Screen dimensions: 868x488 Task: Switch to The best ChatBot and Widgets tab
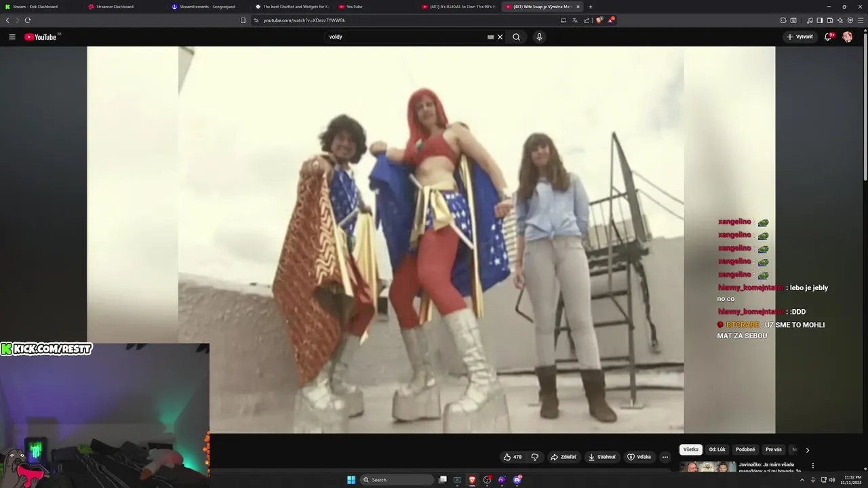click(x=292, y=7)
